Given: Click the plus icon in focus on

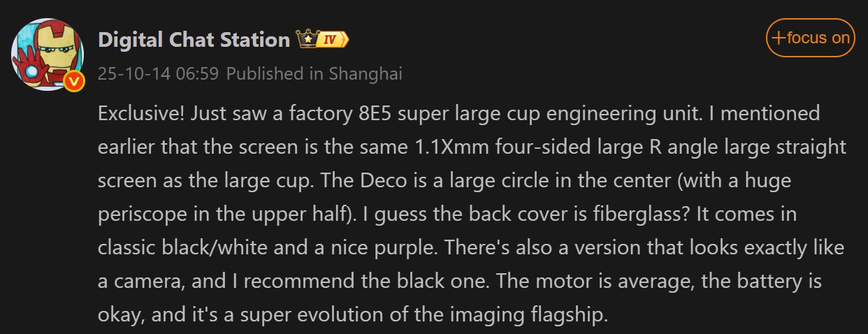Looking at the screenshot, I should [777, 38].
